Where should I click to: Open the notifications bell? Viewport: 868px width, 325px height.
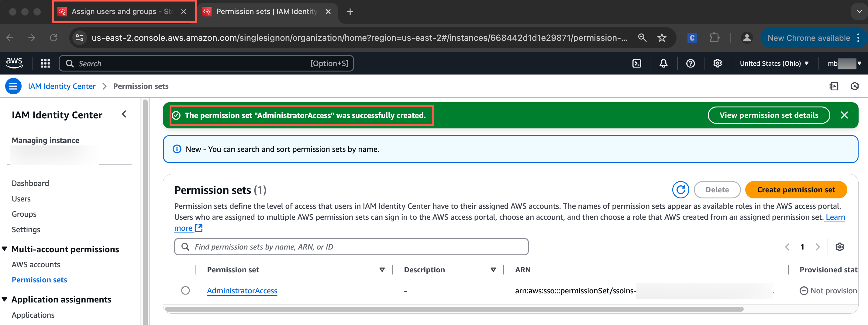pos(663,63)
